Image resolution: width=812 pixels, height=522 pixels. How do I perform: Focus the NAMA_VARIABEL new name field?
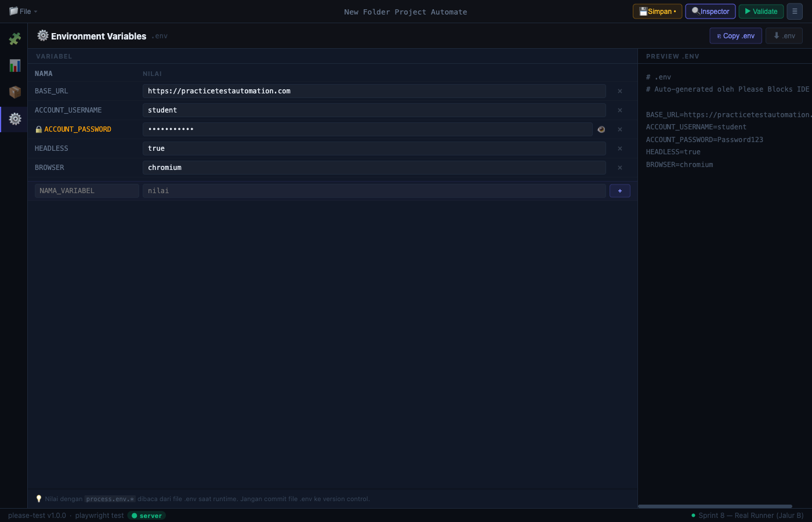point(87,191)
